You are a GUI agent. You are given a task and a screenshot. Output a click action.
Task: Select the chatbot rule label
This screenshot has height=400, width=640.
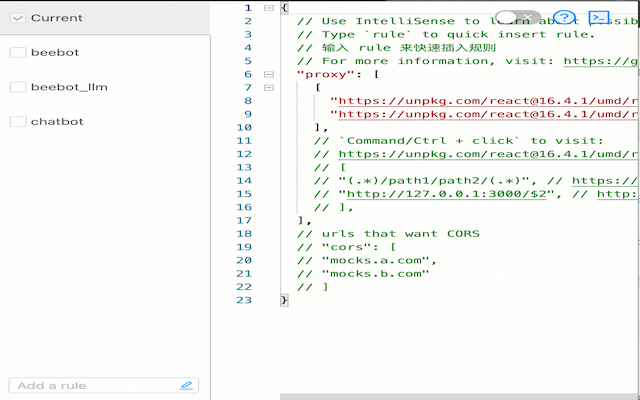pos(57,122)
